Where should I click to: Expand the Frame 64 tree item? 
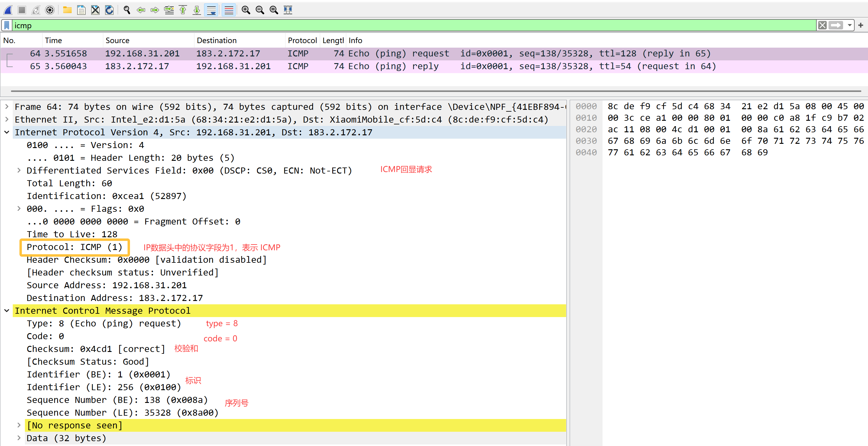7,107
